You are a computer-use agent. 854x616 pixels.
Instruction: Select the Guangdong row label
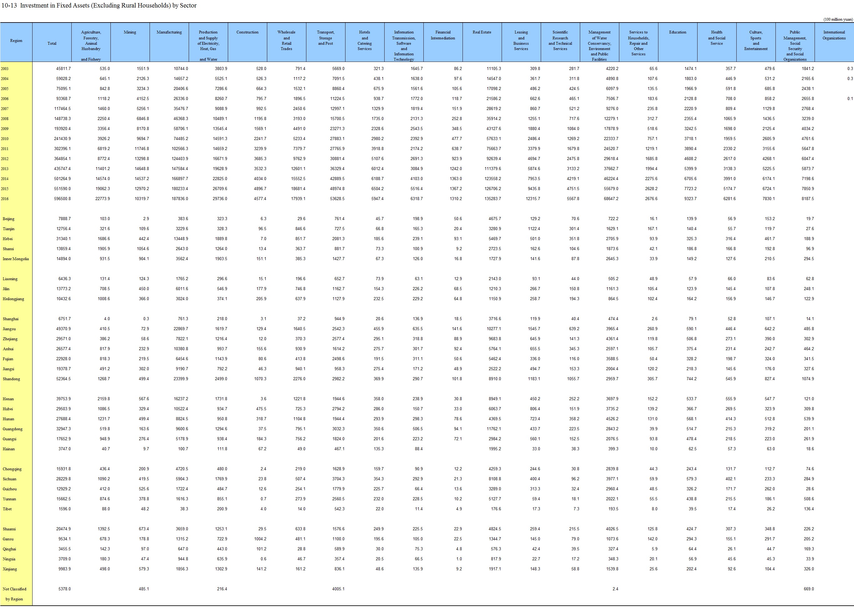(x=13, y=429)
